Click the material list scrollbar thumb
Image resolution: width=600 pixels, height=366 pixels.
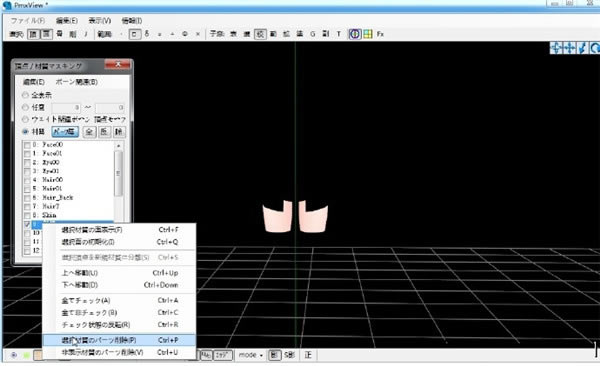click(119, 173)
